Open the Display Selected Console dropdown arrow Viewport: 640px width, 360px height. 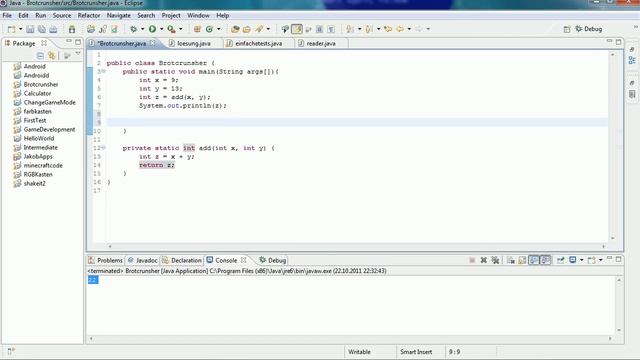pos(582,260)
